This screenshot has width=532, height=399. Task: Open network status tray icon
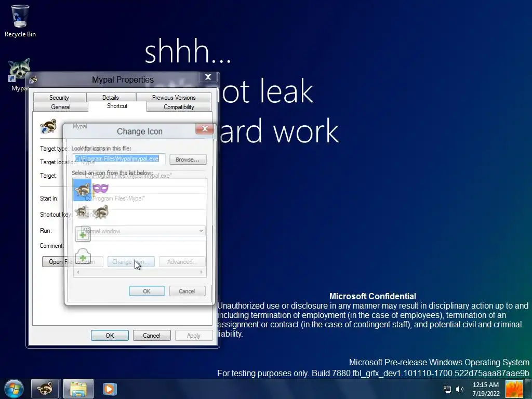click(x=447, y=389)
